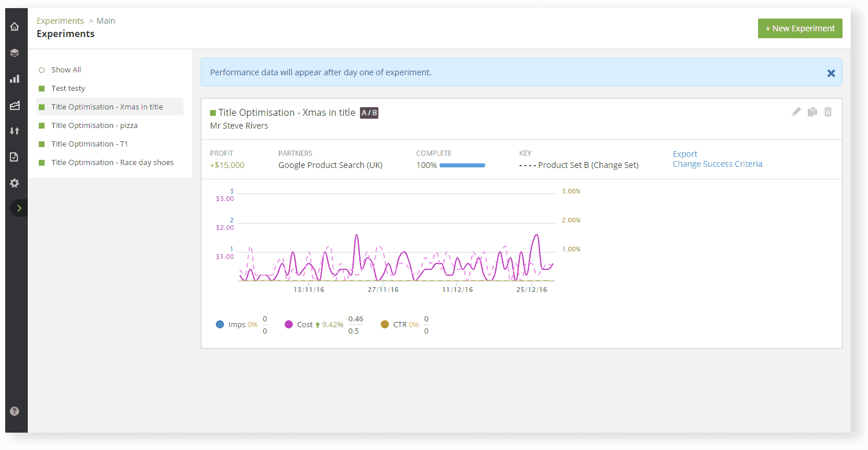The height and width of the screenshot is (450, 868).
Task: Open the up-down arrows sidebar icon
Action: [x=14, y=131]
